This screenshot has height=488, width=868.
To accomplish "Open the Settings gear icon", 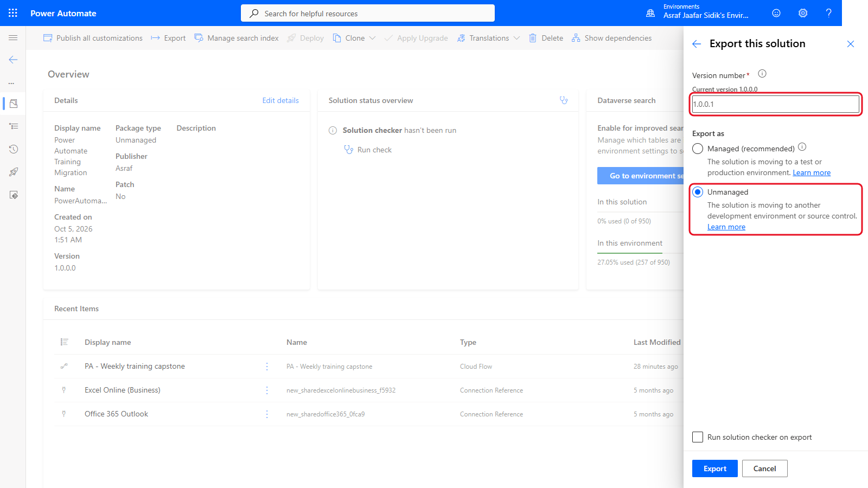I will click(803, 13).
